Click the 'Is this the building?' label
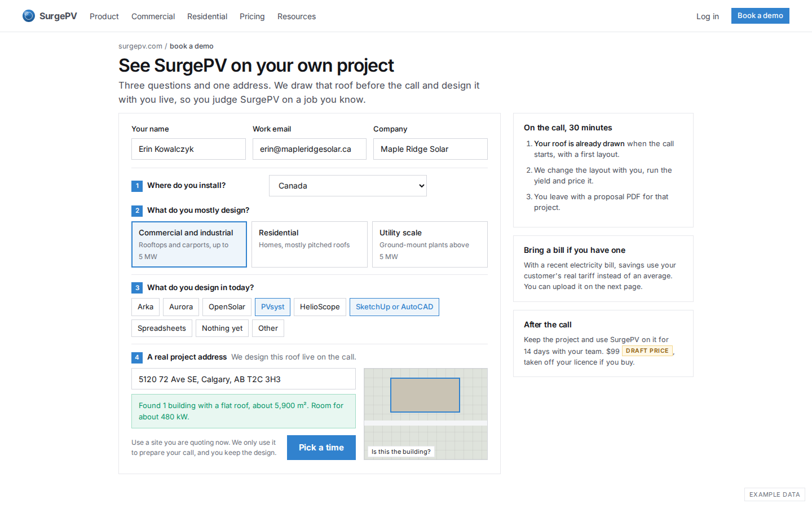This screenshot has height=508, width=812. coord(401,452)
